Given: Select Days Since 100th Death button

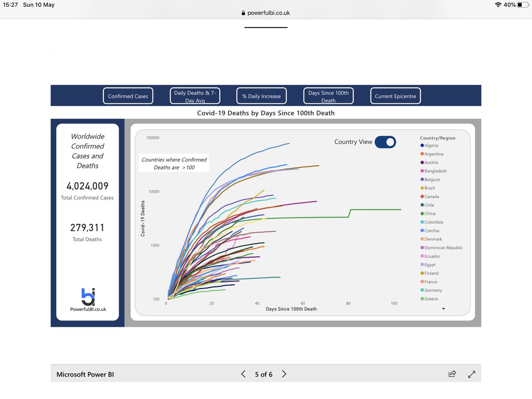Looking at the screenshot, I should 329,96.
